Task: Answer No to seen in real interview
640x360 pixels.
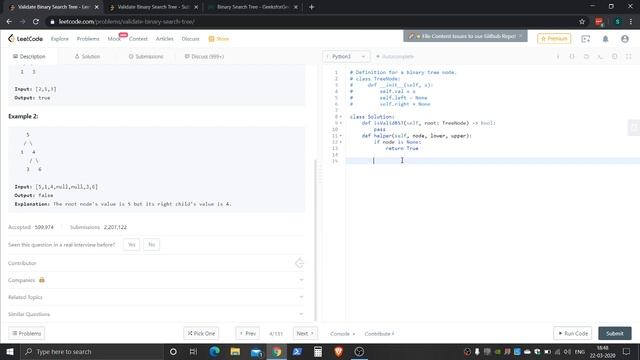Action: click(151, 244)
